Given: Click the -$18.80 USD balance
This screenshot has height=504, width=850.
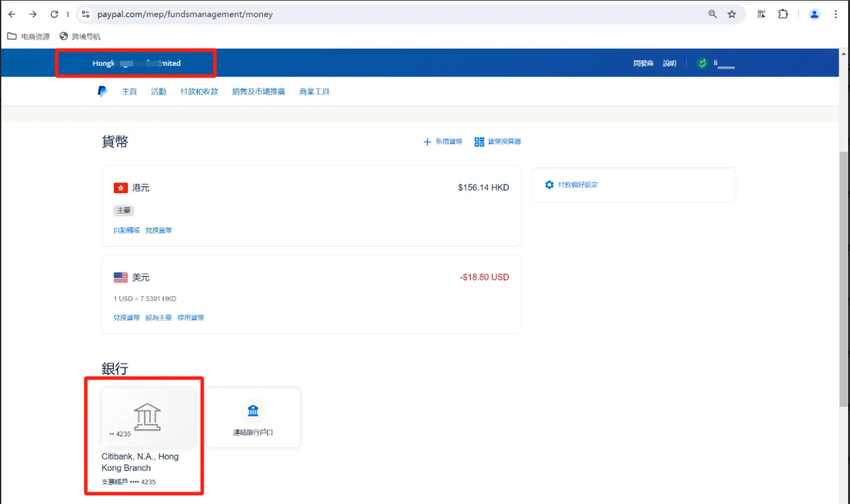Looking at the screenshot, I should (485, 277).
